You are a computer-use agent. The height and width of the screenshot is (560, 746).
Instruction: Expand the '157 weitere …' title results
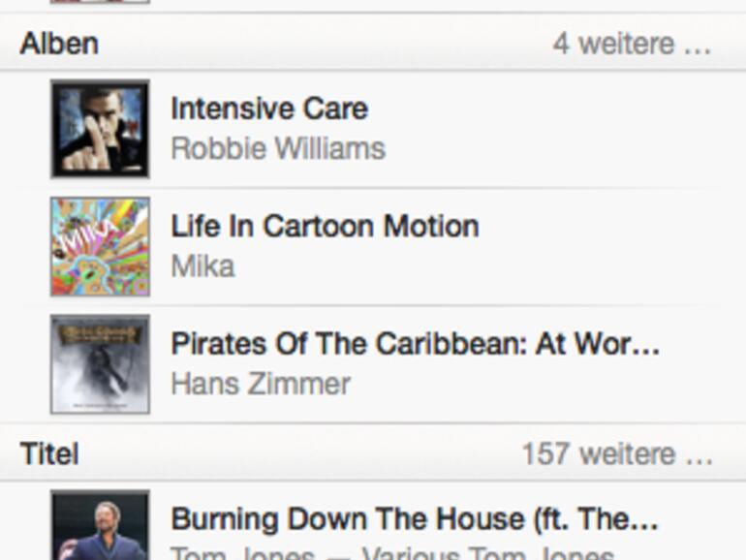click(617, 453)
